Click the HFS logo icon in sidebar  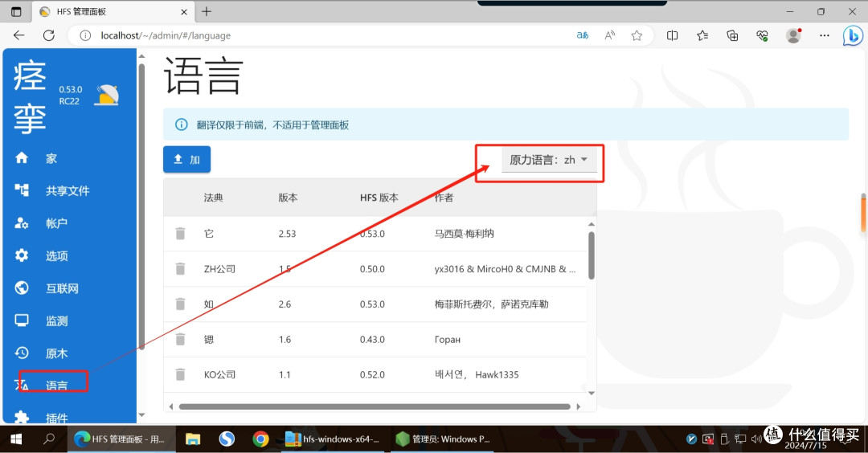click(x=107, y=95)
